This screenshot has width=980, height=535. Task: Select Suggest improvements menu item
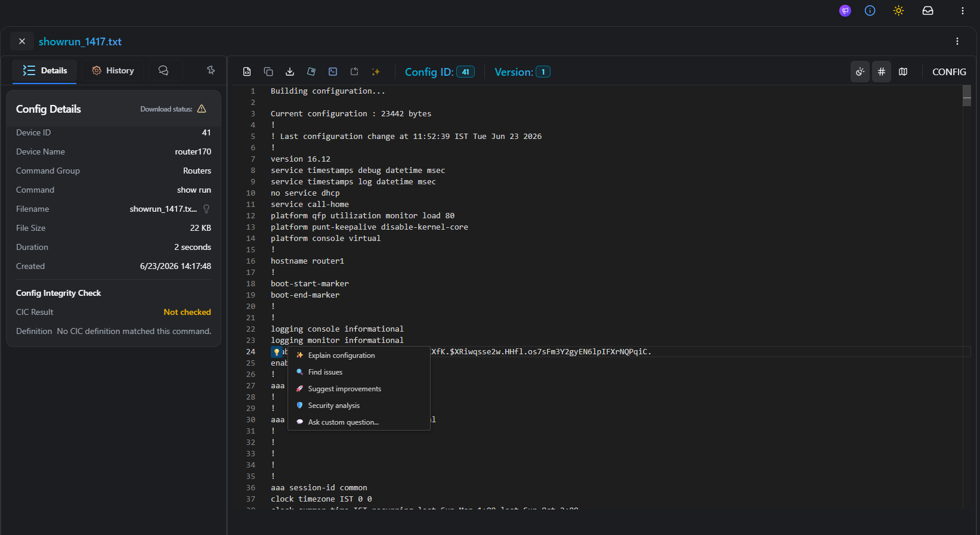[359, 389]
